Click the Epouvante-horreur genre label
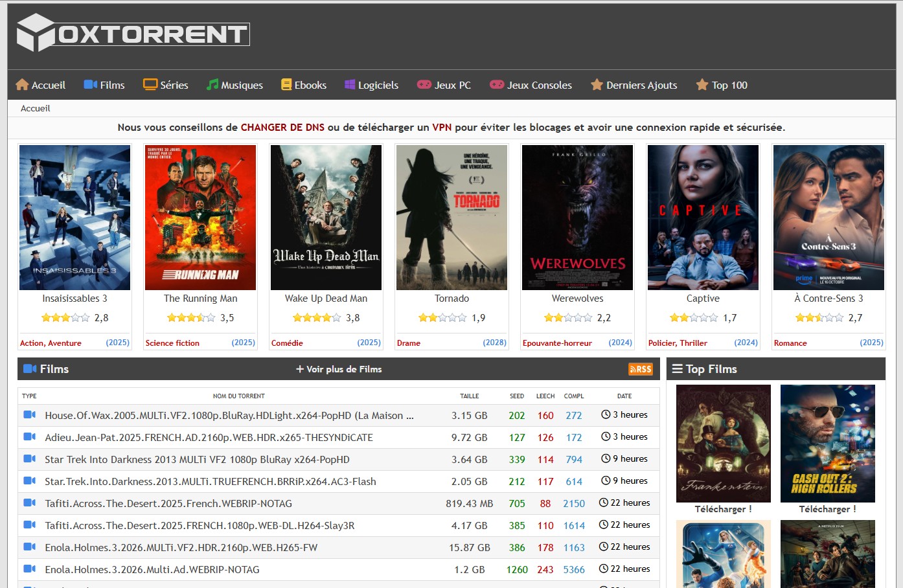 (x=557, y=343)
